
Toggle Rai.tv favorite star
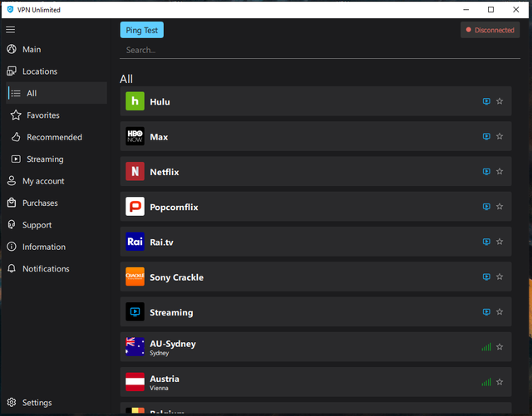click(500, 242)
